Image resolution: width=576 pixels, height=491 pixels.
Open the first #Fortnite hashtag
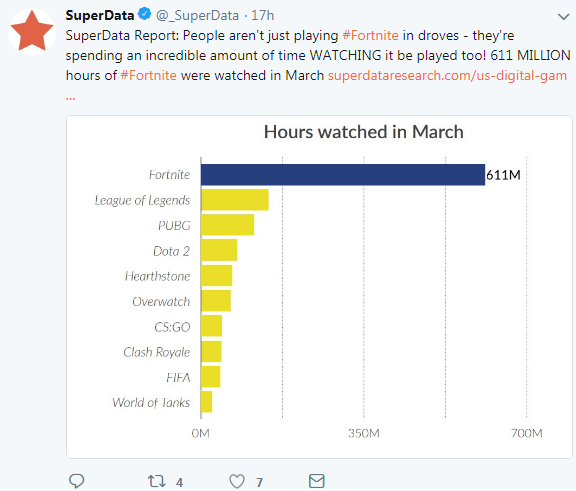tap(370, 36)
